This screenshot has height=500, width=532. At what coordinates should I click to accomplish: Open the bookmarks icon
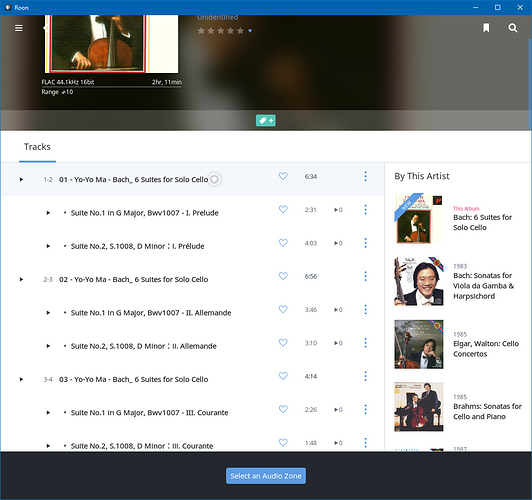coord(486,28)
